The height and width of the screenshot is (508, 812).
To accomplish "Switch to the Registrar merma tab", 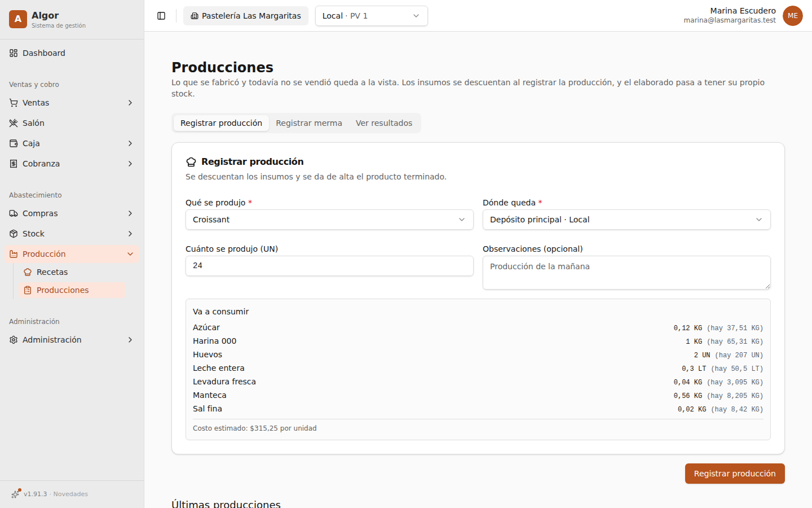I will pos(309,123).
